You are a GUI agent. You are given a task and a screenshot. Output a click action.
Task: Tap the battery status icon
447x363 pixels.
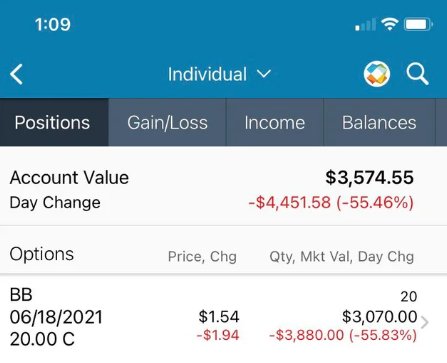tap(418, 24)
